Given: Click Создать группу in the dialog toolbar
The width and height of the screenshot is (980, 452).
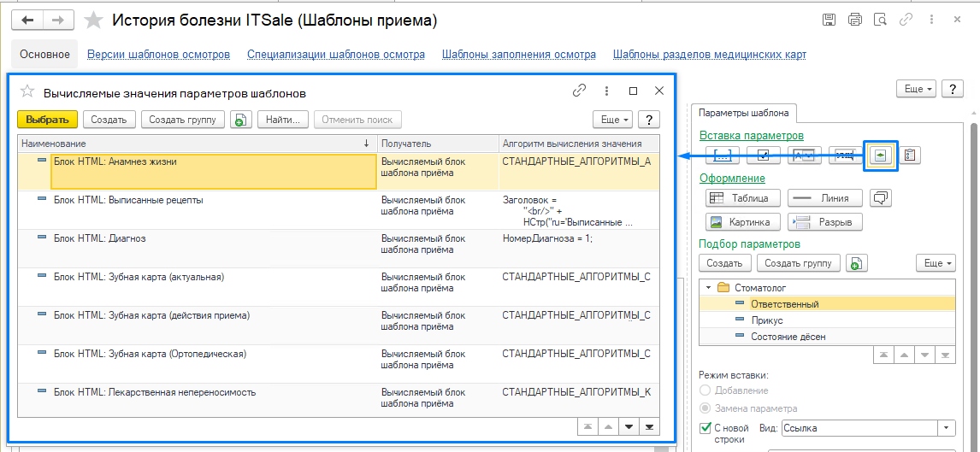Looking at the screenshot, I should pyautogui.click(x=182, y=120).
